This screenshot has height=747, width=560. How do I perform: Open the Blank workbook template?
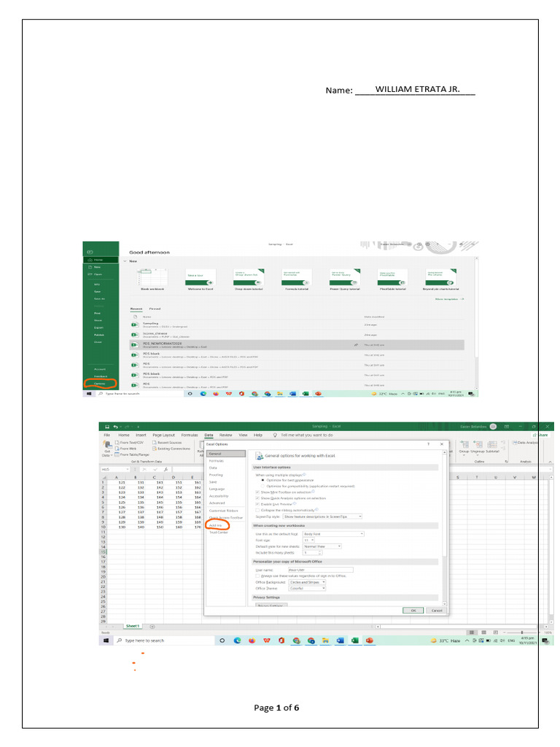[152, 279]
